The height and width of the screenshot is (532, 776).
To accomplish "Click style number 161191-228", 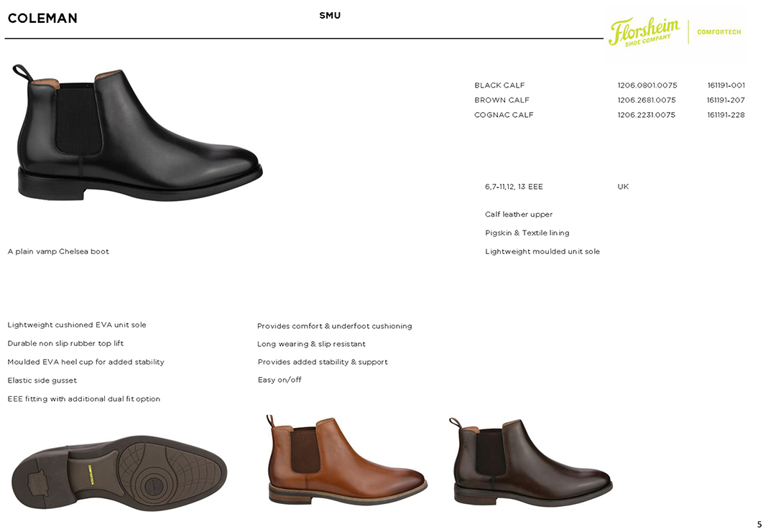I will tap(726, 115).
